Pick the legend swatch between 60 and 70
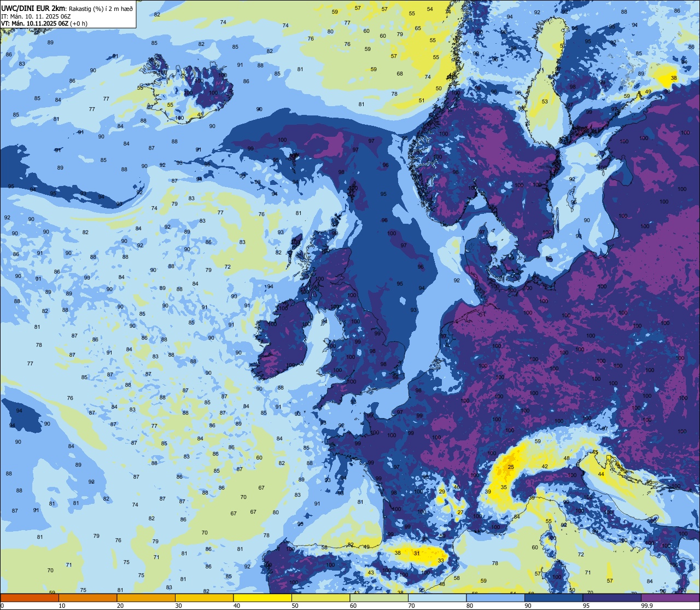The height and width of the screenshot is (610, 700). 378,597
